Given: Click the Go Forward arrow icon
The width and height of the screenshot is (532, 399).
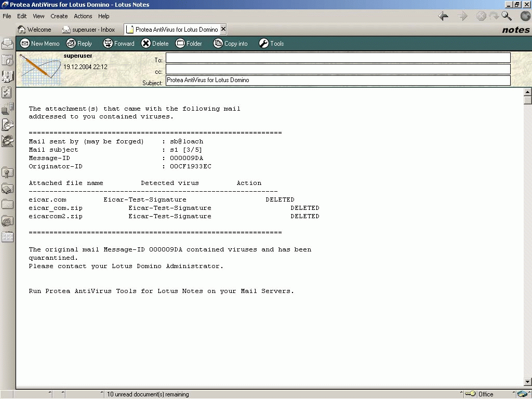Looking at the screenshot, I should point(462,16).
